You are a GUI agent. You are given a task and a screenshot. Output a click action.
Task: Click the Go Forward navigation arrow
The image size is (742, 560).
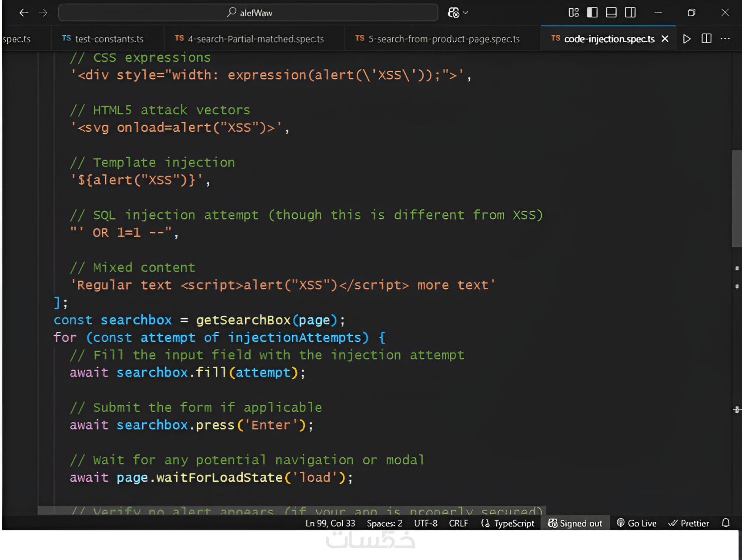[43, 13]
